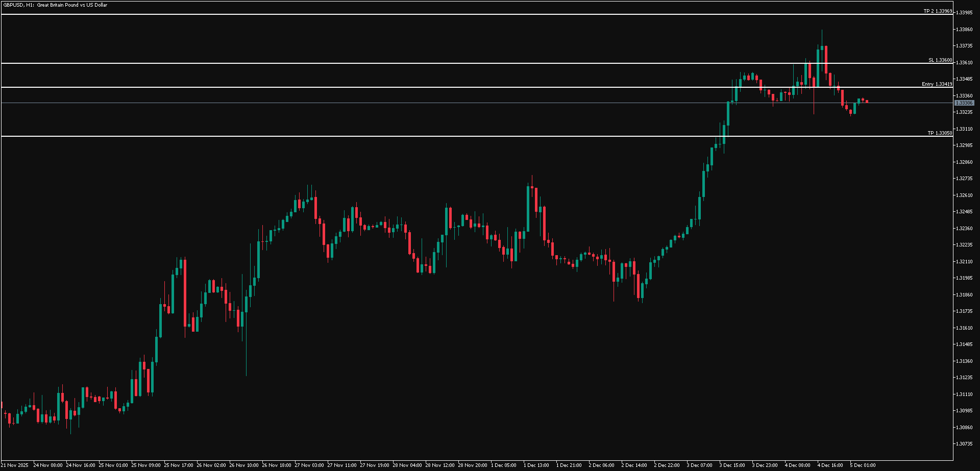Click the 3 Dec 15:00 time label

tap(732, 465)
